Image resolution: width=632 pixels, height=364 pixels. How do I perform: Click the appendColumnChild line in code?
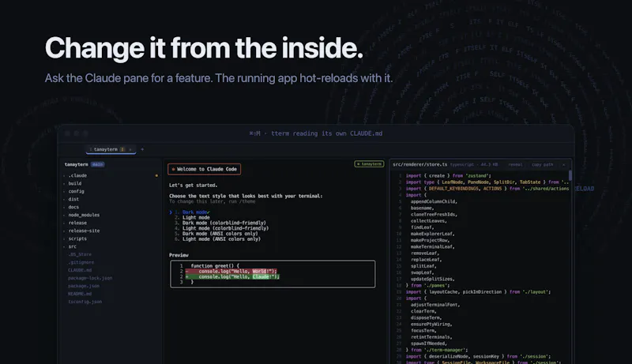(x=434, y=201)
